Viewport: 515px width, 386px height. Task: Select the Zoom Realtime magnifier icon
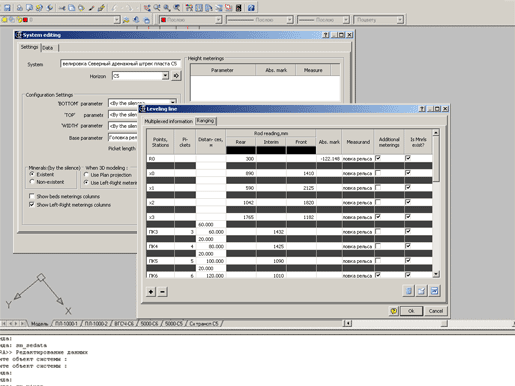tap(157, 7)
